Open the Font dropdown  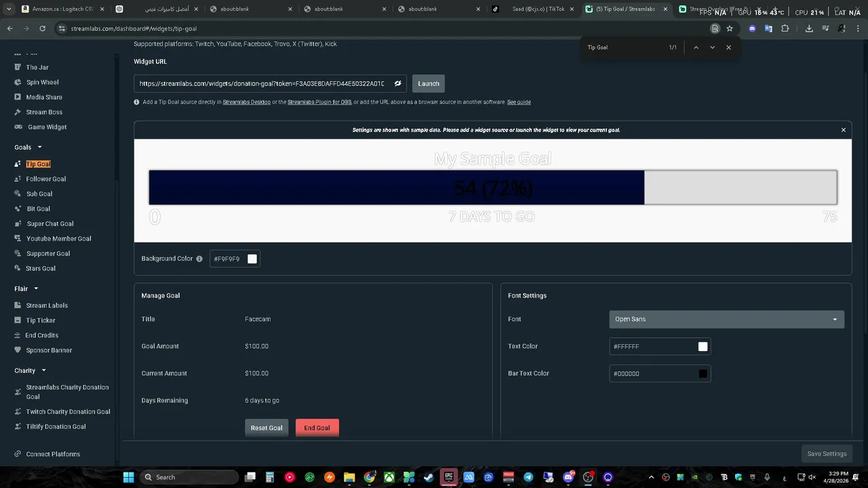point(726,319)
